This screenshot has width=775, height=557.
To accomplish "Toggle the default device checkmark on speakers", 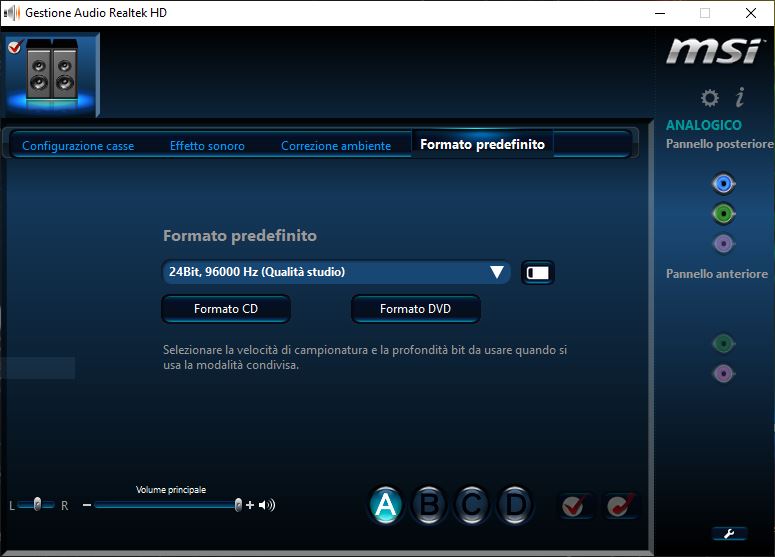I will 15,47.
